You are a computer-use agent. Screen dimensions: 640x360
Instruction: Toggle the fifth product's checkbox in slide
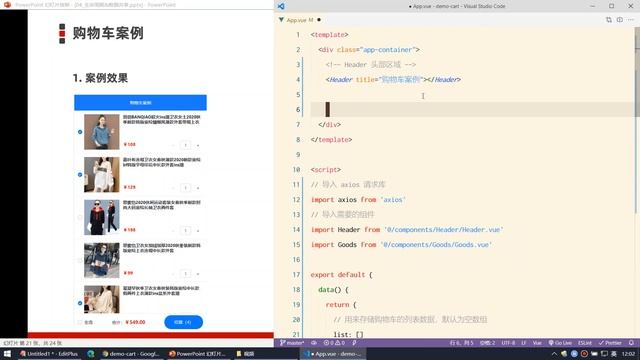coord(80,303)
